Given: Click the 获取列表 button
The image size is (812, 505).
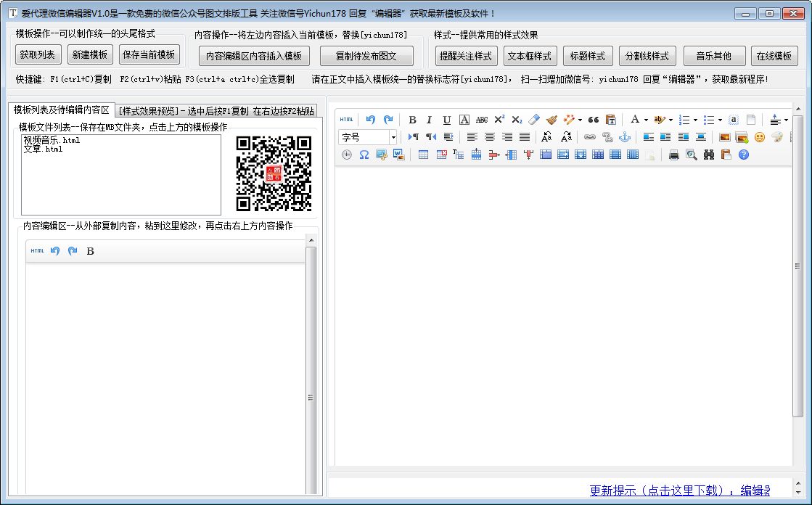Looking at the screenshot, I should [38, 54].
